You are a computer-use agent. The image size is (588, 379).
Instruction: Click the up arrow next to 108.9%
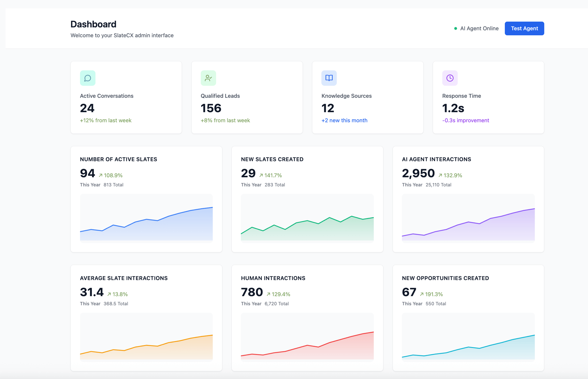pyautogui.click(x=101, y=175)
